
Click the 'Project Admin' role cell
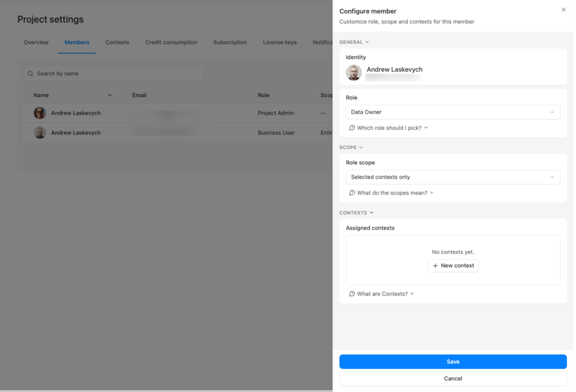[276, 113]
